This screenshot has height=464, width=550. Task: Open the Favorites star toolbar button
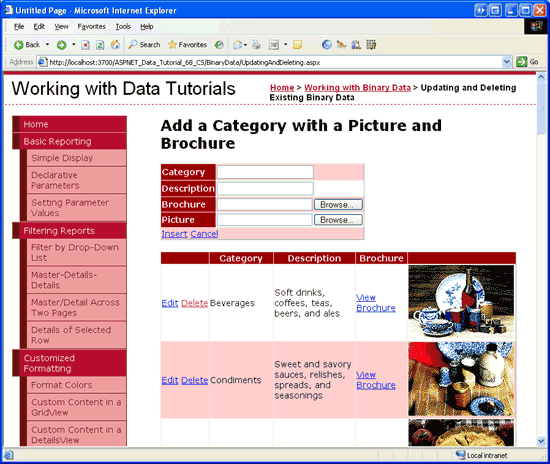pyautogui.click(x=187, y=45)
